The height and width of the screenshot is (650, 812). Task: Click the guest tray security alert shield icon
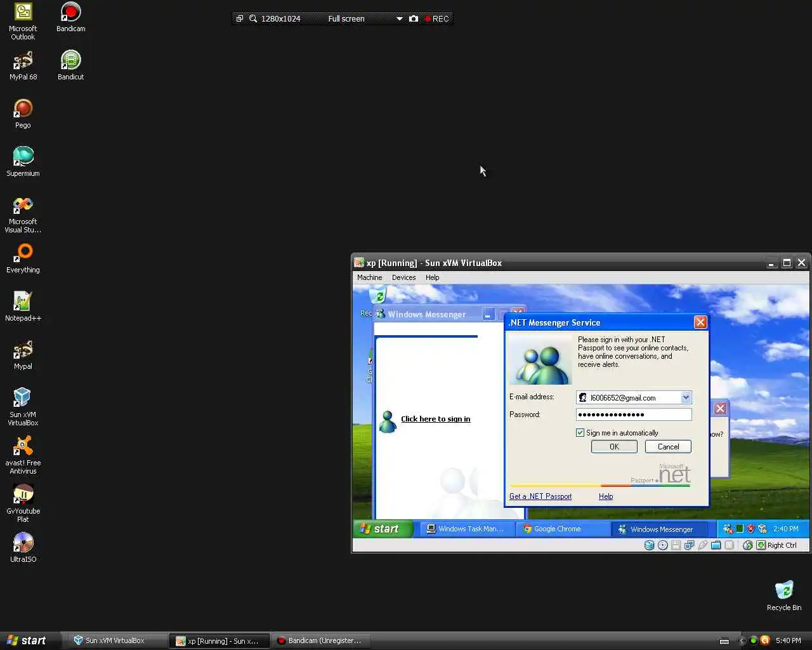click(750, 529)
